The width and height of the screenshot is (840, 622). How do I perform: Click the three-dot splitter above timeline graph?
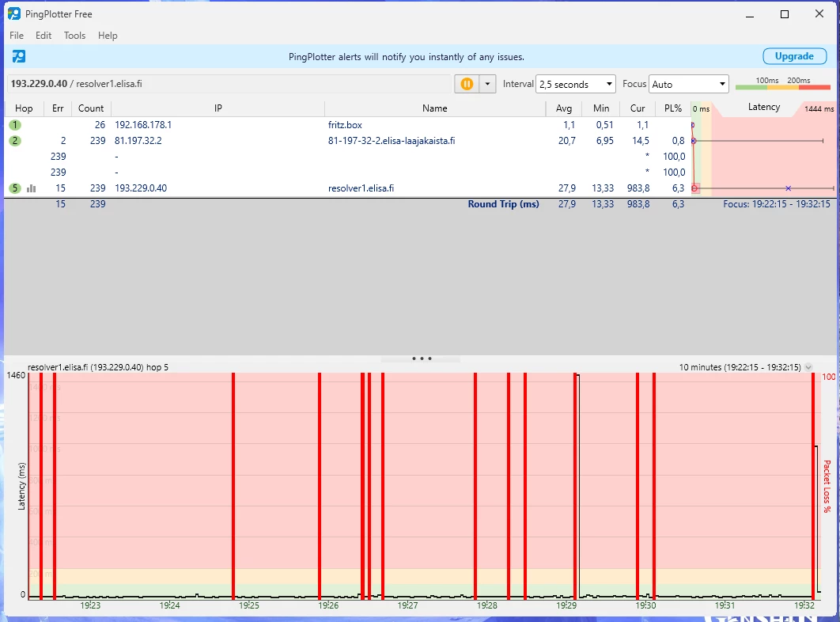pyautogui.click(x=422, y=358)
